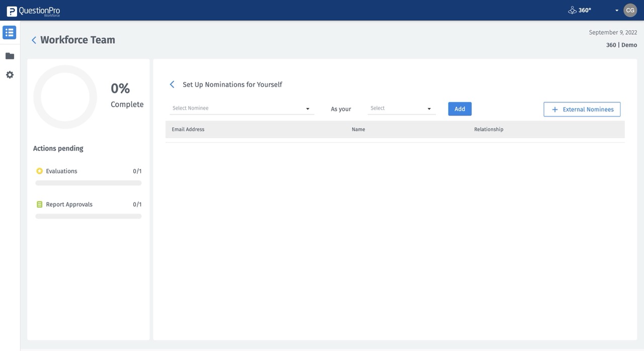Open the relationship Select dropdown
Image resolution: width=644 pixels, height=351 pixels.
pyautogui.click(x=401, y=108)
